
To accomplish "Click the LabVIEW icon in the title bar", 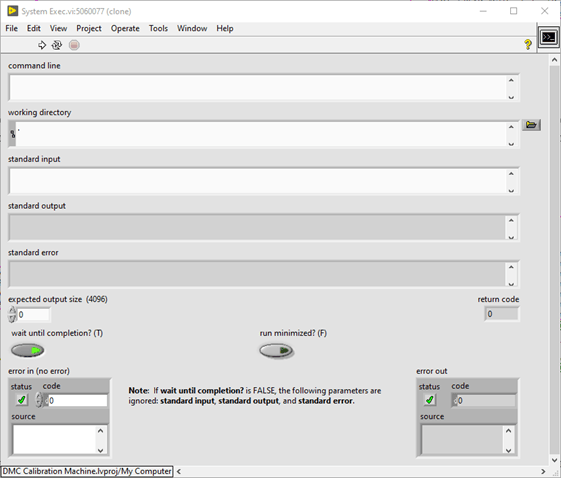I will (12, 11).
